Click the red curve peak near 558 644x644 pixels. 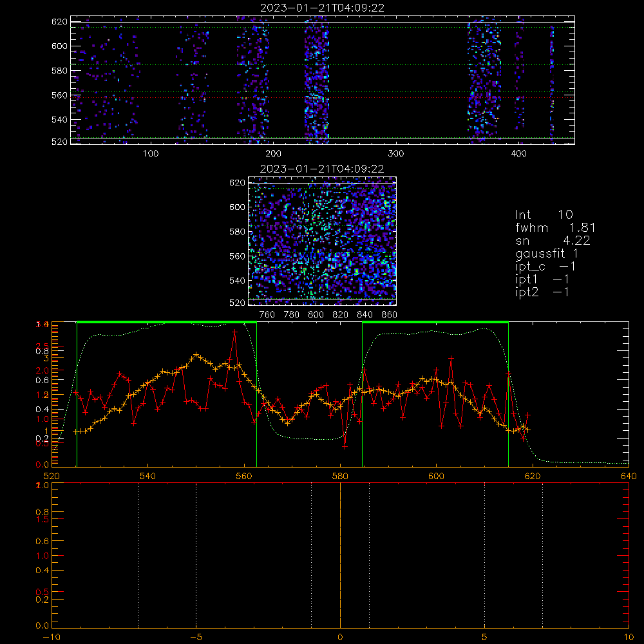click(234, 332)
